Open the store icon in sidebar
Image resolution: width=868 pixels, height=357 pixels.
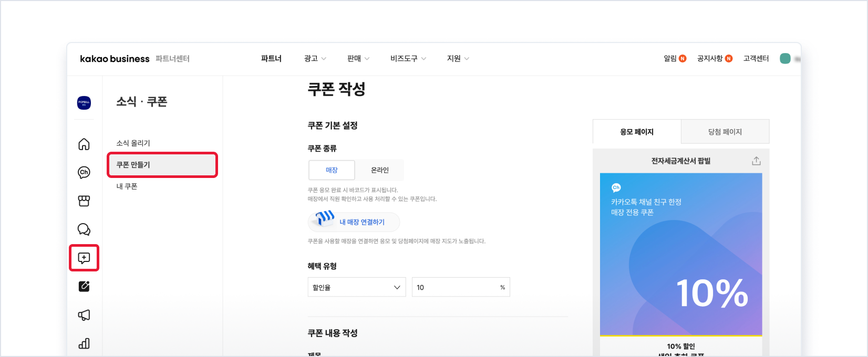(x=84, y=201)
